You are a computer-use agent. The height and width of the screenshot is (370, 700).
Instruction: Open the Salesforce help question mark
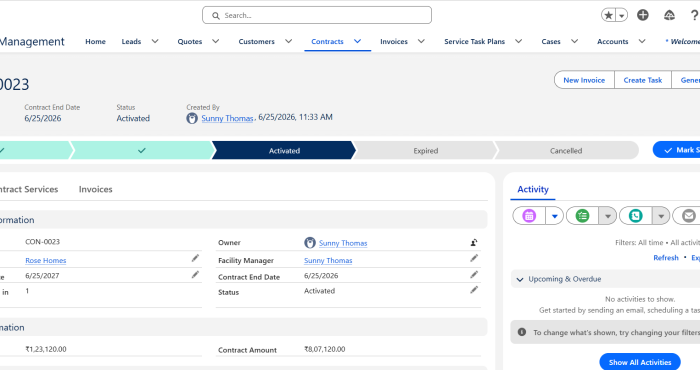[694, 15]
